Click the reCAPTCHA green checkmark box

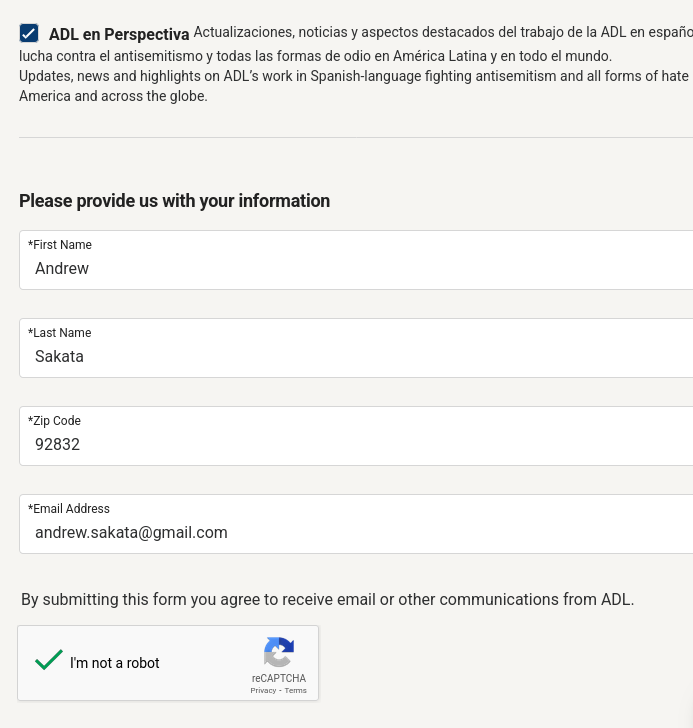tap(49, 661)
